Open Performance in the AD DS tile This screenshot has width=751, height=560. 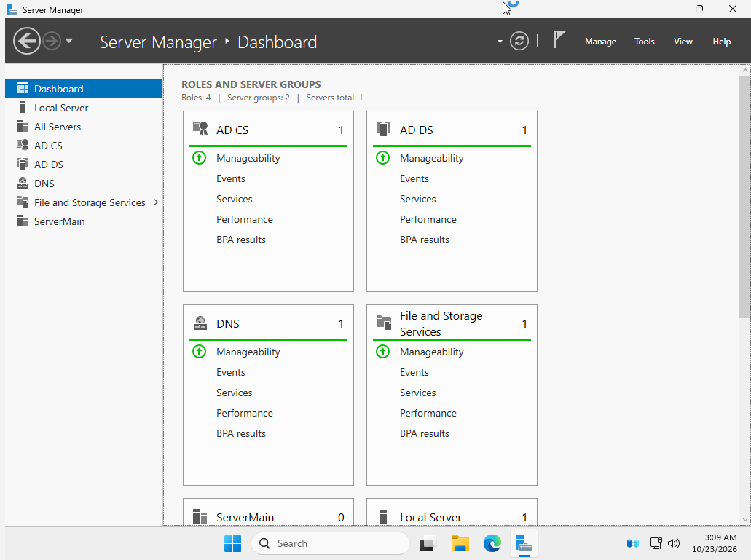(x=428, y=219)
